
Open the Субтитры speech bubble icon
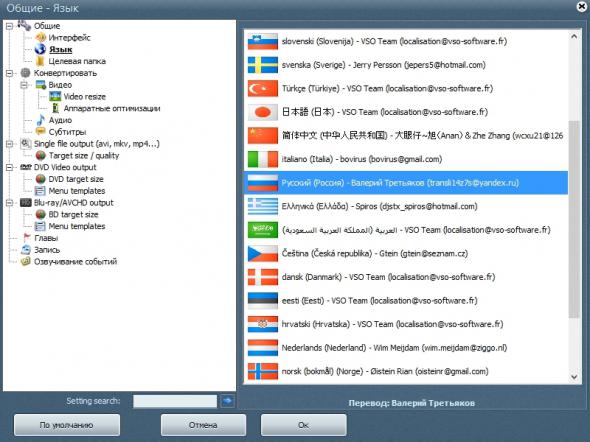40,132
